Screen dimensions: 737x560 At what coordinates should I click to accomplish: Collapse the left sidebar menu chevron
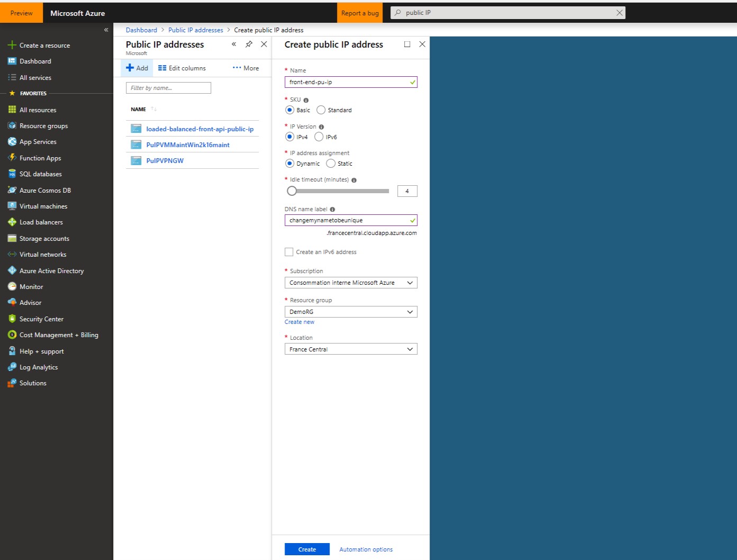coord(106,30)
